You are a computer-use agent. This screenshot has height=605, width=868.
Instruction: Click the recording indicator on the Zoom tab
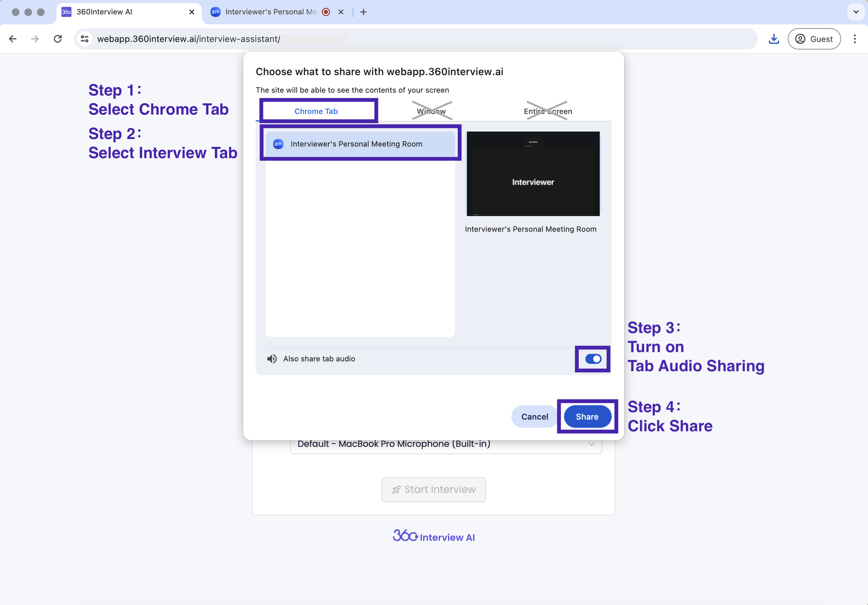pos(326,12)
